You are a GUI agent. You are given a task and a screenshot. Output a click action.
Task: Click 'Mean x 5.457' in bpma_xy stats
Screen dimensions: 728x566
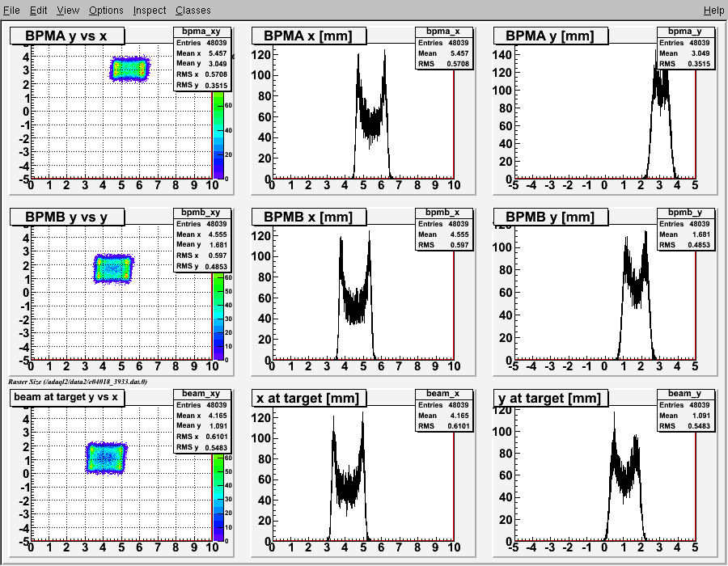pyautogui.click(x=201, y=53)
